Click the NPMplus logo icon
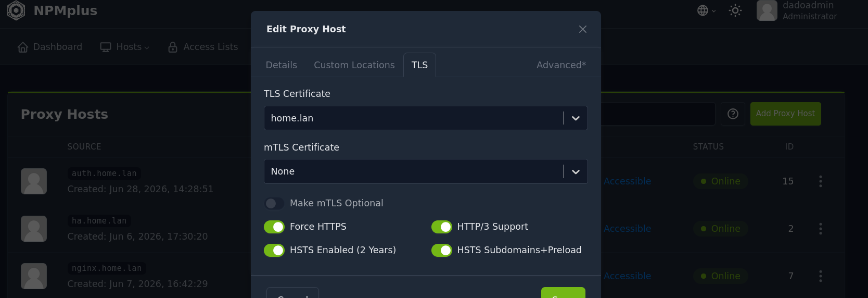 tap(16, 10)
